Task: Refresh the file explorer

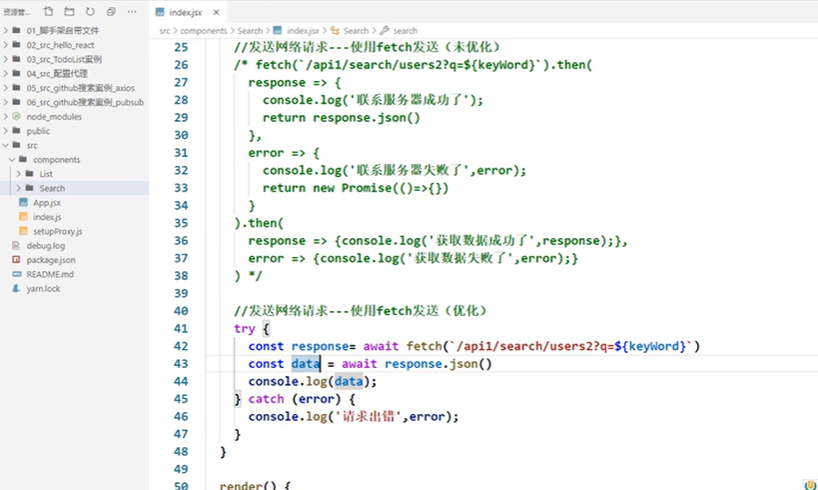Action: pos(90,11)
